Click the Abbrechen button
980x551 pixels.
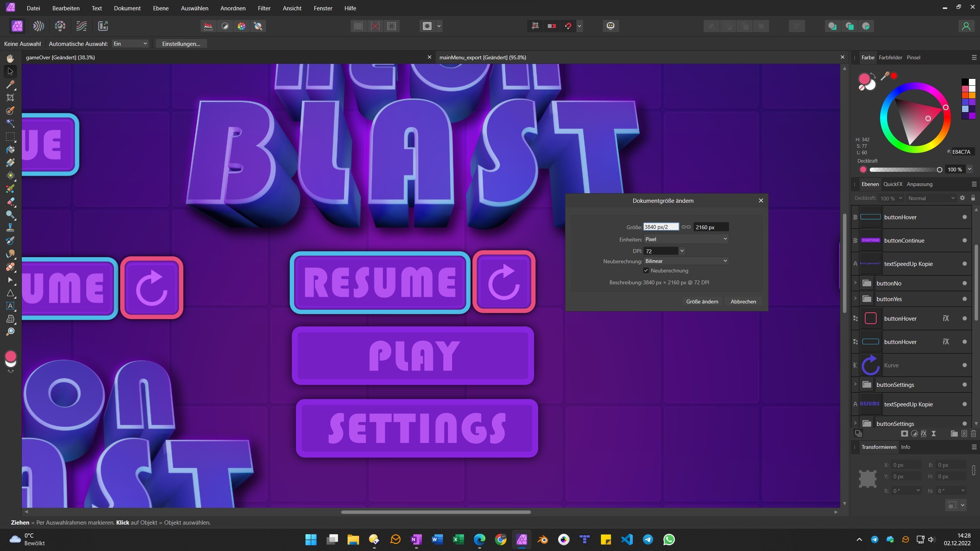[743, 302]
